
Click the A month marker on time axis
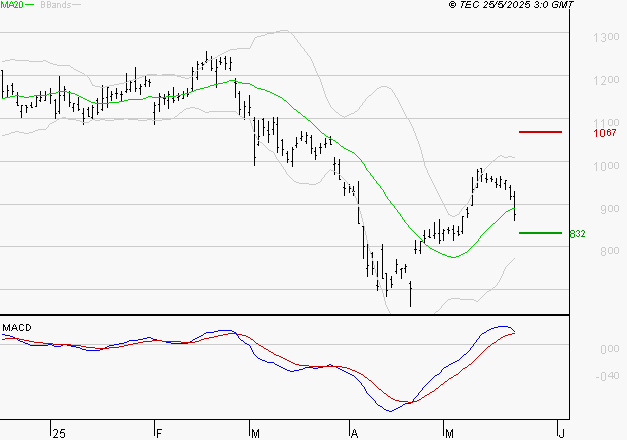click(354, 434)
